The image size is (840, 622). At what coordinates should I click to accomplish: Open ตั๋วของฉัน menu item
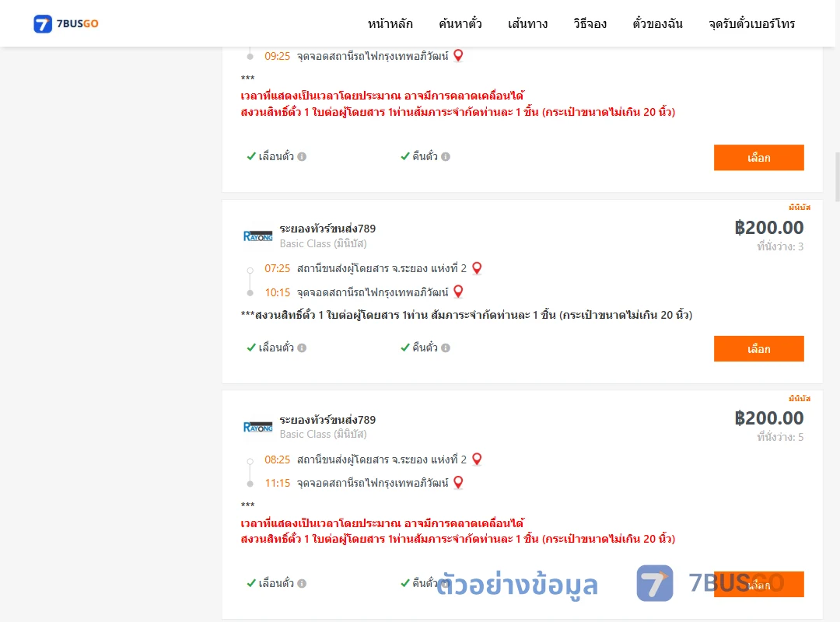(657, 23)
